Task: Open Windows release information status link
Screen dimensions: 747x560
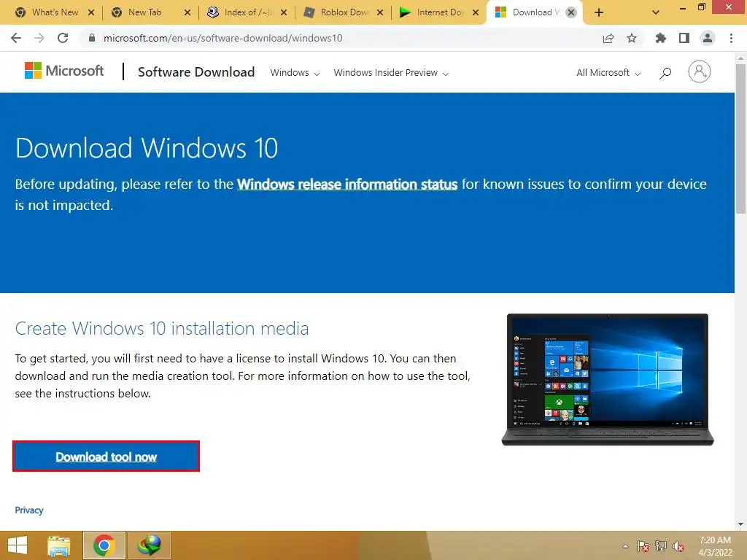Action: point(347,184)
